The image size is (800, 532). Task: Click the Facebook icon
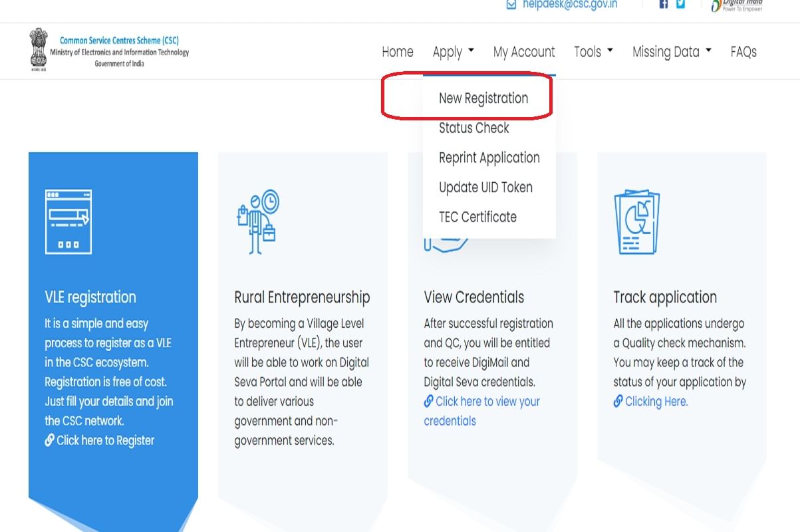662,3
